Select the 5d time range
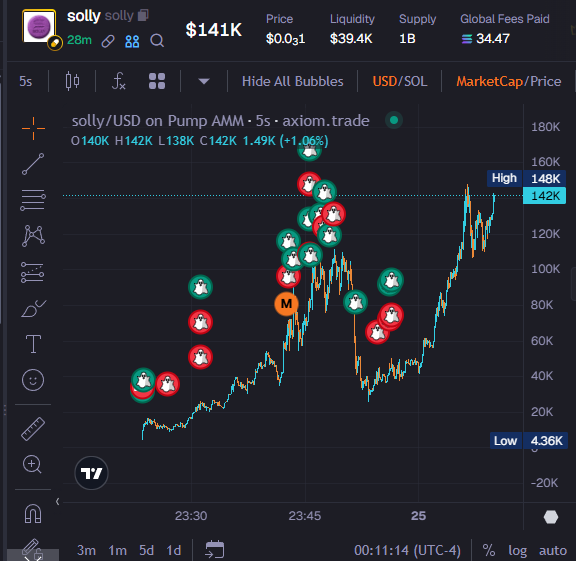Image resolution: width=576 pixels, height=561 pixels. [x=146, y=550]
